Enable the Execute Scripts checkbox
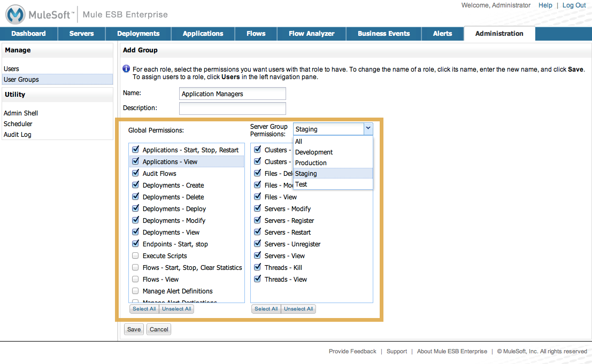This screenshot has height=364, width=592. [135, 255]
